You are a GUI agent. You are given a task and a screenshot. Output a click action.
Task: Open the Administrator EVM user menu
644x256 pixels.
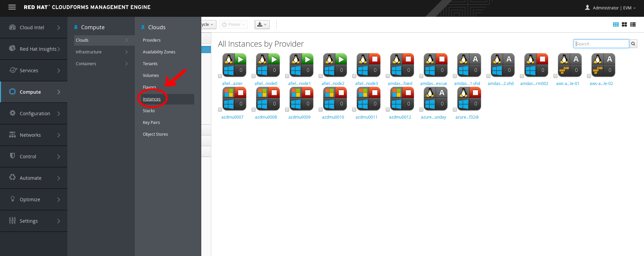pyautogui.click(x=610, y=8)
